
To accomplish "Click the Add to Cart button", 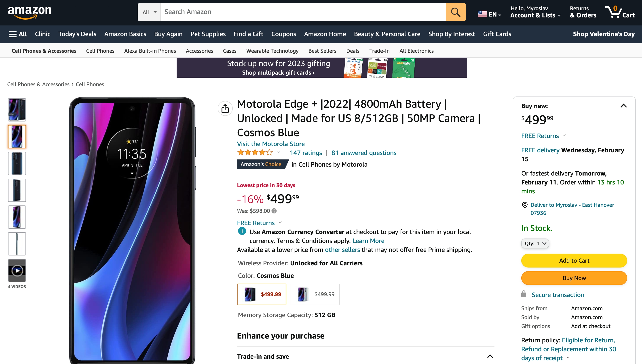I will click(574, 261).
